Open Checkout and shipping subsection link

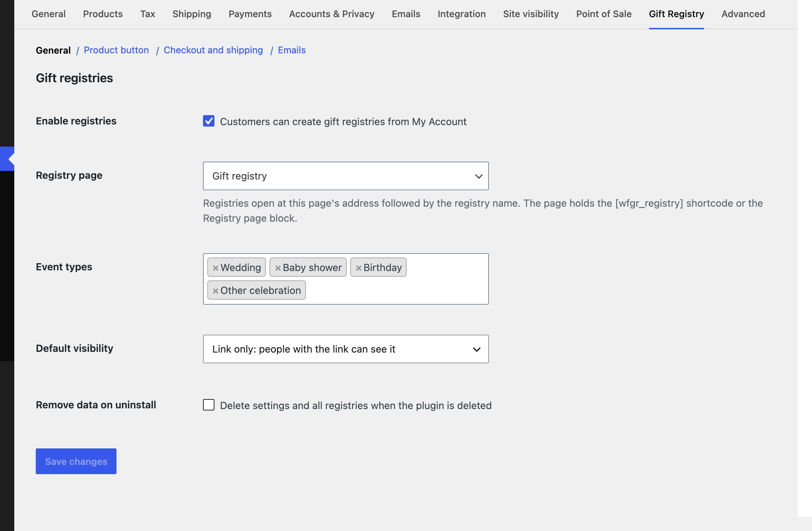click(x=213, y=50)
